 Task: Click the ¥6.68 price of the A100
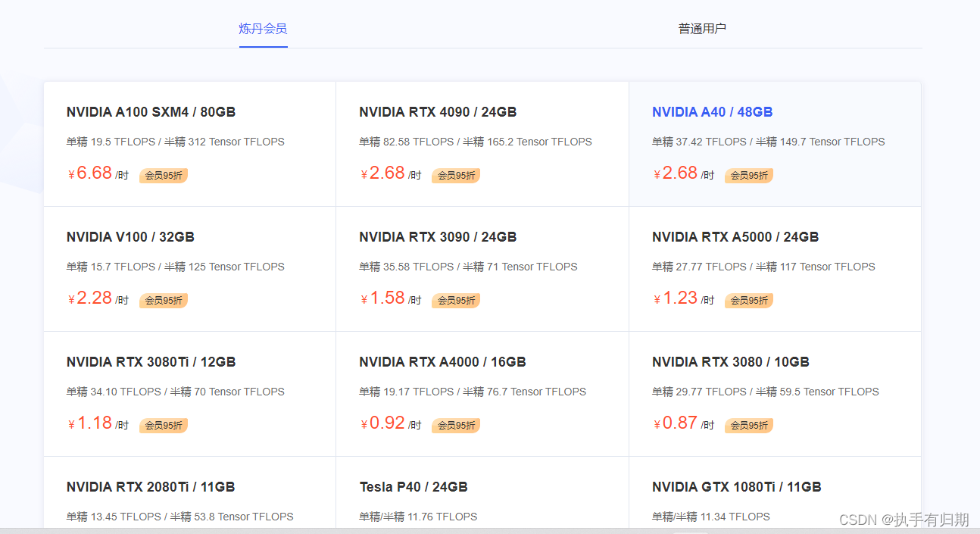(90, 173)
